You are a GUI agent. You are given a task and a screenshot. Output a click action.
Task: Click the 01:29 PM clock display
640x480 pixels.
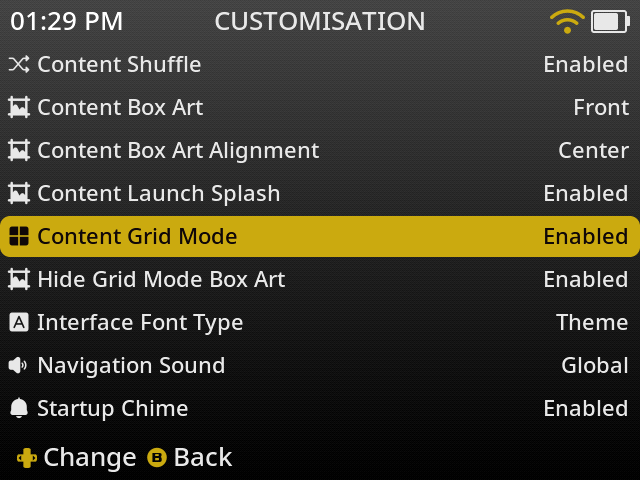click(67, 21)
